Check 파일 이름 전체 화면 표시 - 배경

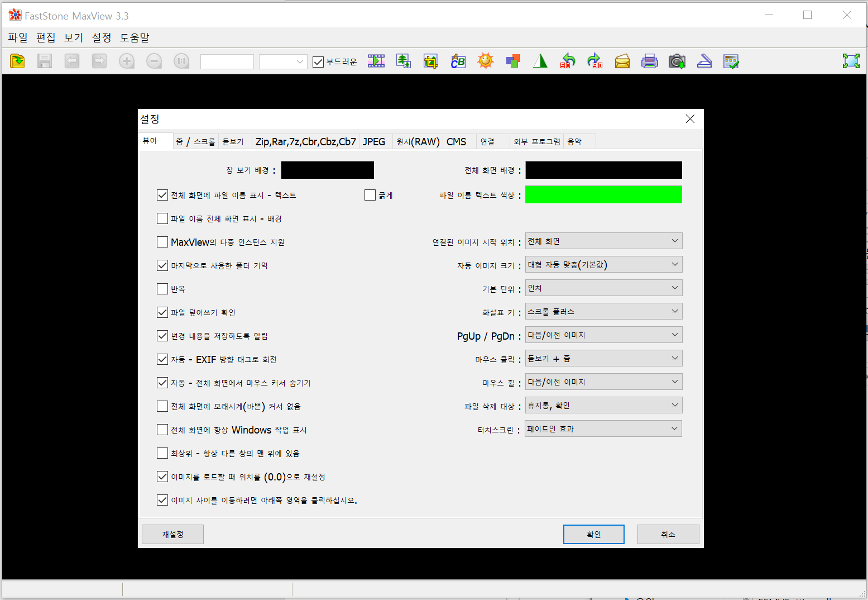pyautogui.click(x=162, y=218)
